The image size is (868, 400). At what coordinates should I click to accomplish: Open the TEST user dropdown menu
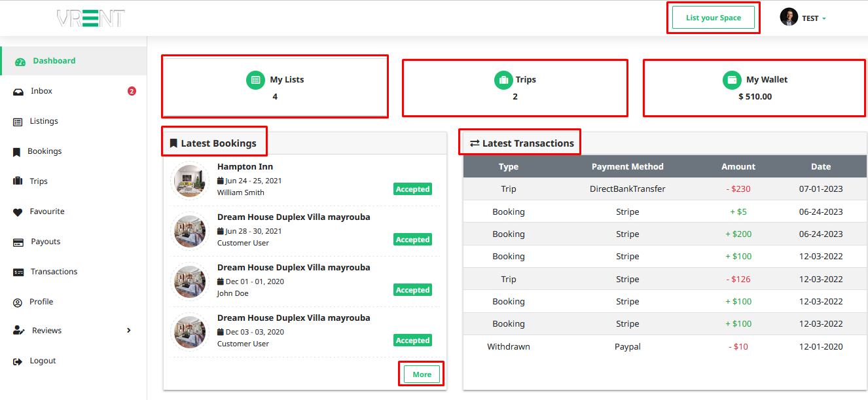pos(814,18)
